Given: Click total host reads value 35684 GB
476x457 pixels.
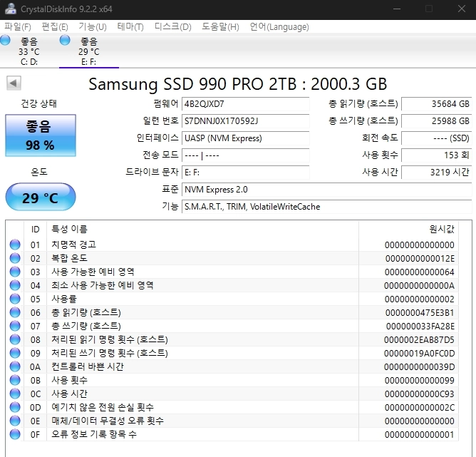Looking at the screenshot, I should point(437,104).
